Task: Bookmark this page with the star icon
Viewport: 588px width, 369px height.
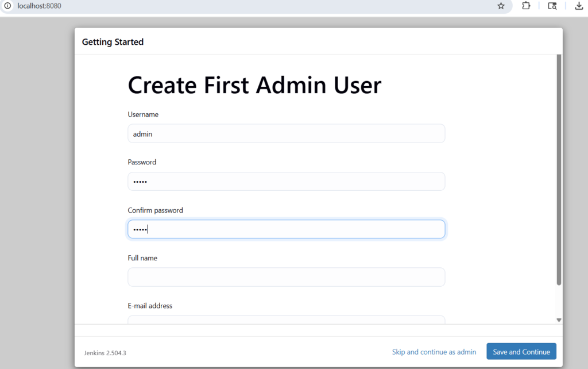Action: pyautogui.click(x=501, y=6)
